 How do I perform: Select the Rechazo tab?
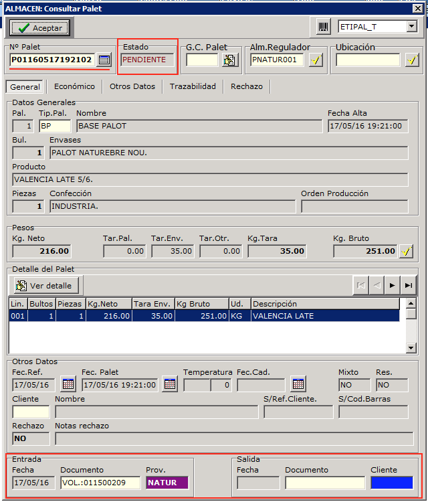(x=247, y=86)
